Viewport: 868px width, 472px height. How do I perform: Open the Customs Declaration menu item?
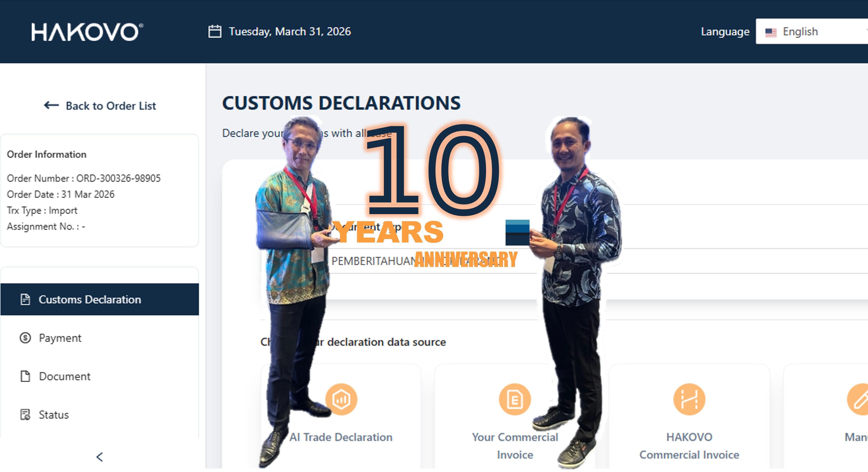[90, 299]
